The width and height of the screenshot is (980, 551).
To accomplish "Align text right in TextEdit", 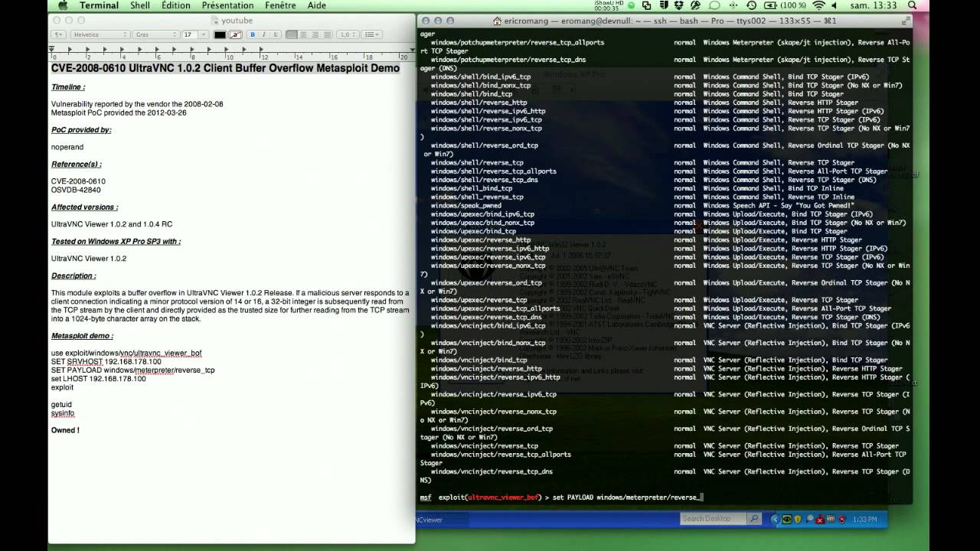I will pos(315,34).
